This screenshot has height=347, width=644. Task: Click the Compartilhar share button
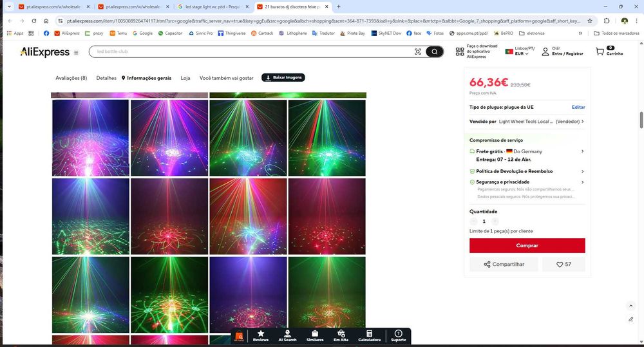tap(504, 264)
